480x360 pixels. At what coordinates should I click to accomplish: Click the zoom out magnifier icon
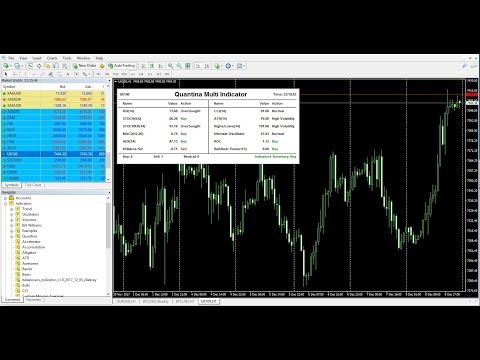click(x=179, y=66)
